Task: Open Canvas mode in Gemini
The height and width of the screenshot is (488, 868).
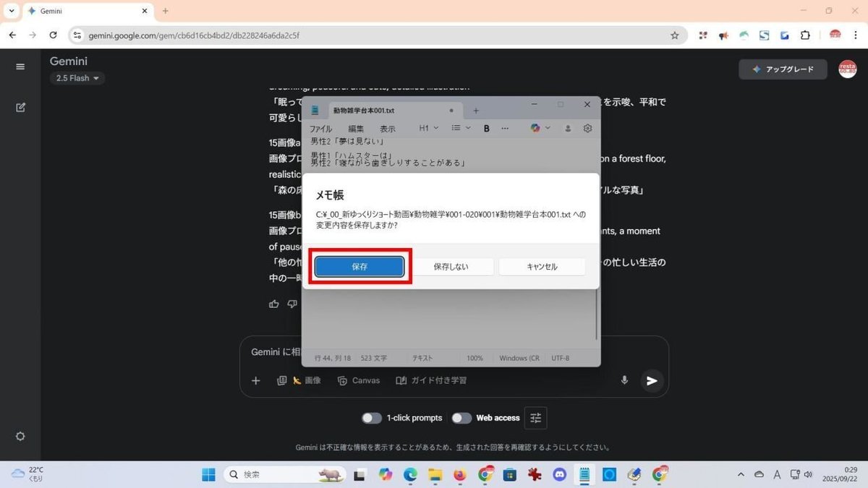Action: click(359, 380)
